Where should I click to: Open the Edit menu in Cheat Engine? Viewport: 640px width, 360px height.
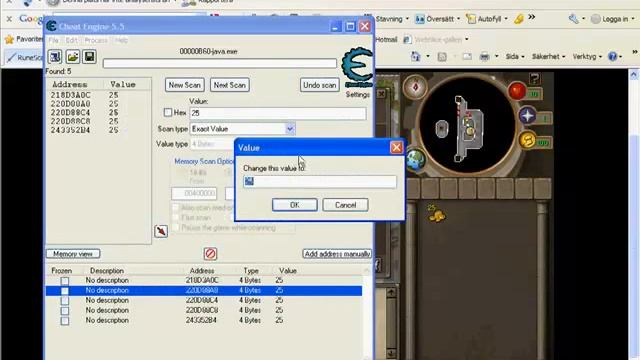(71, 40)
